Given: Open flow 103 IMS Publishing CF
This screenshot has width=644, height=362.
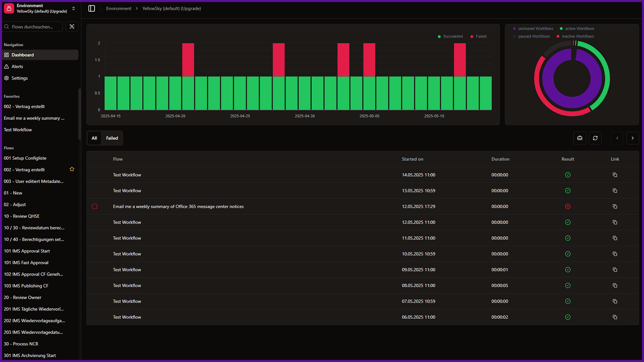Looking at the screenshot, I should (26, 286).
